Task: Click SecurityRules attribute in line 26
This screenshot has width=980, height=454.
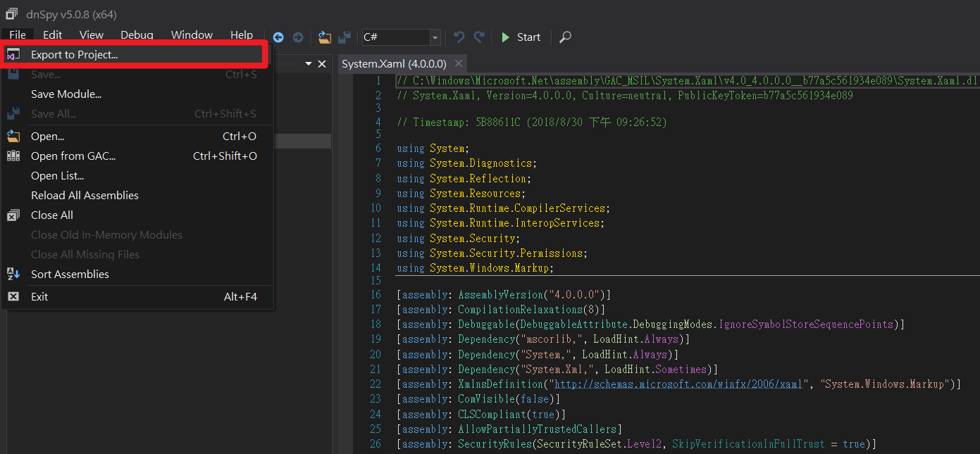Action: (x=495, y=444)
